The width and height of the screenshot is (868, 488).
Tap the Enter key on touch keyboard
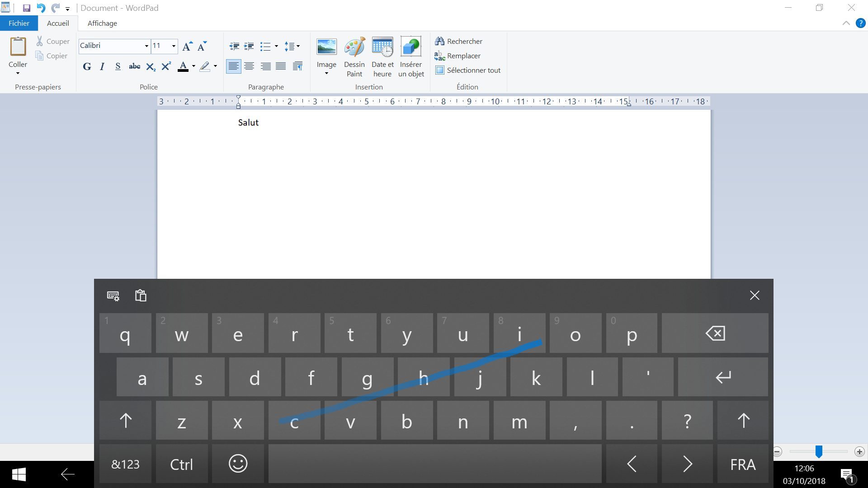click(x=723, y=377)
